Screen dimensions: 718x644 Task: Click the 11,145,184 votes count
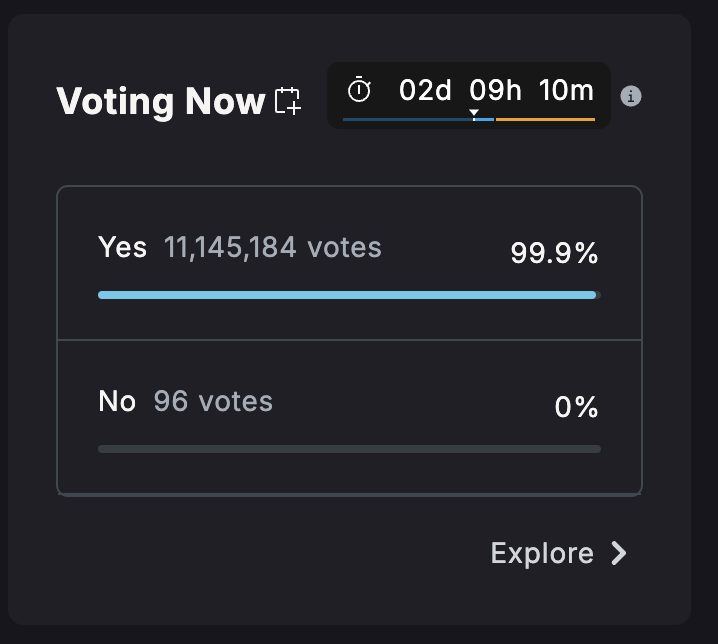click(x=273, y=247)
